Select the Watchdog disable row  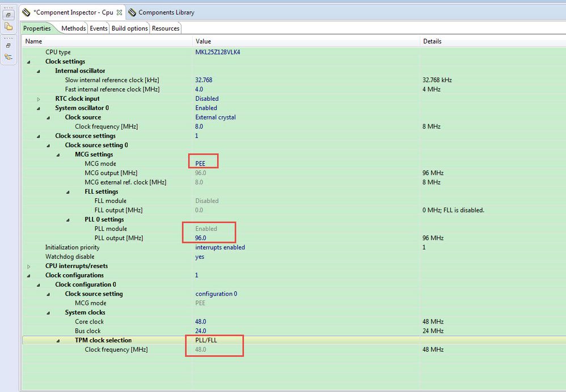(x=294, y=257)
